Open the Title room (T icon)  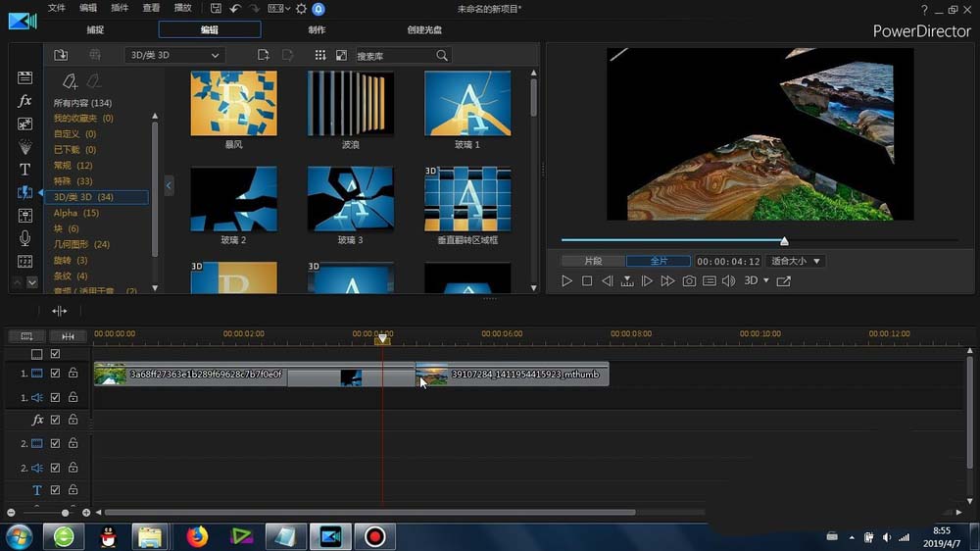point(25,170)
